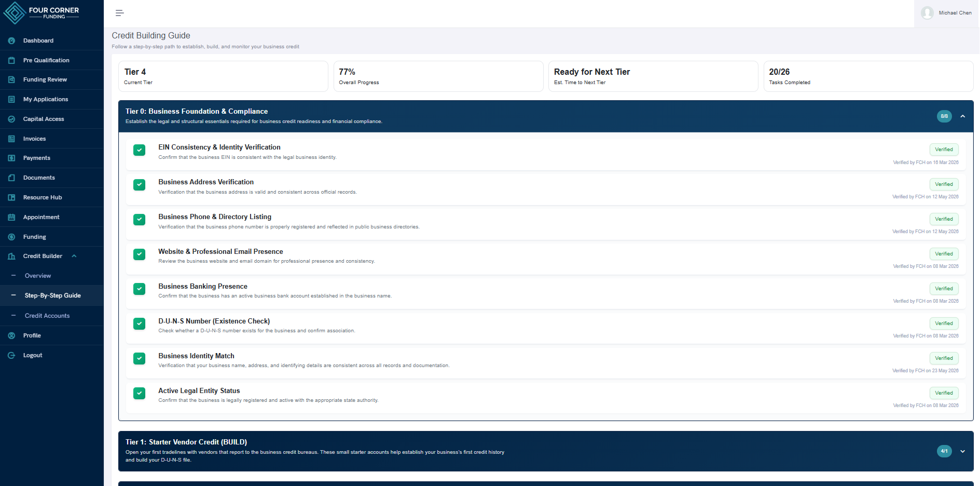980x486 pixels.
Task: Click the Invoices icon
Action: pyautogui.click(x=11, y=139)
